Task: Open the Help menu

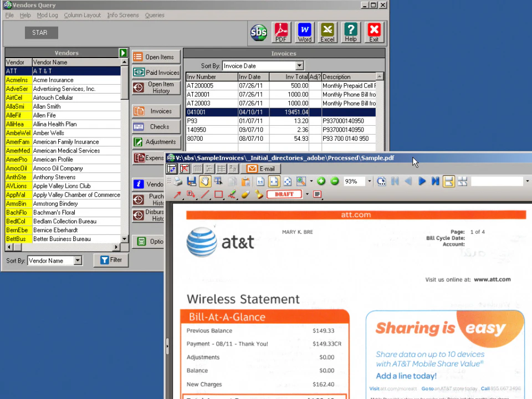Action: [25, 16]
